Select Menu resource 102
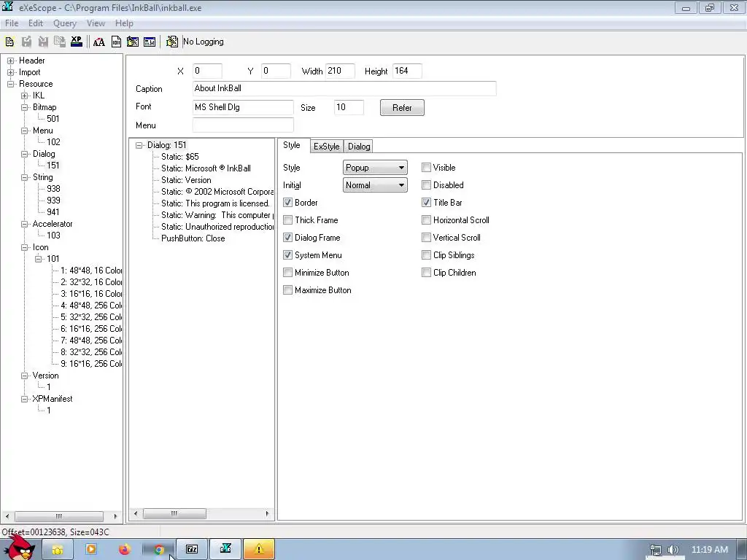The image size is (747, 560). click(53, 142)
